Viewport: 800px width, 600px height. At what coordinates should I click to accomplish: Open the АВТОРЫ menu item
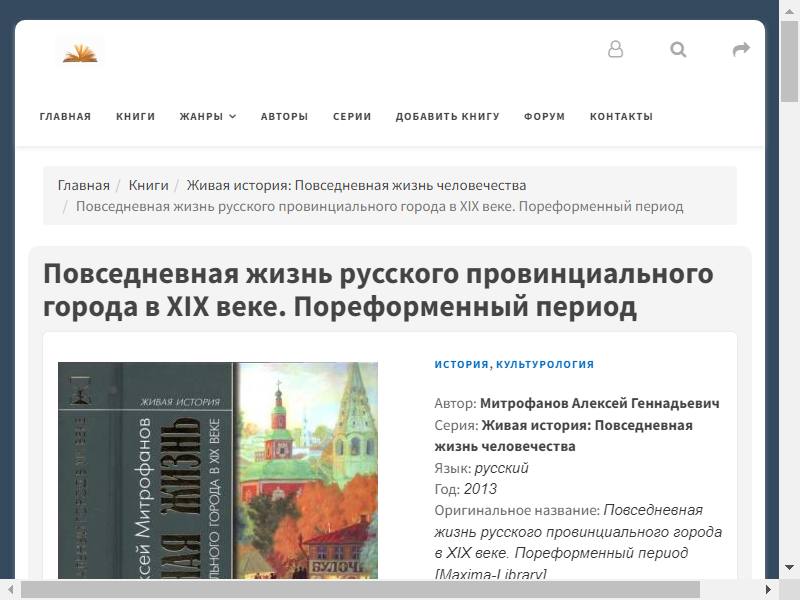284,116
